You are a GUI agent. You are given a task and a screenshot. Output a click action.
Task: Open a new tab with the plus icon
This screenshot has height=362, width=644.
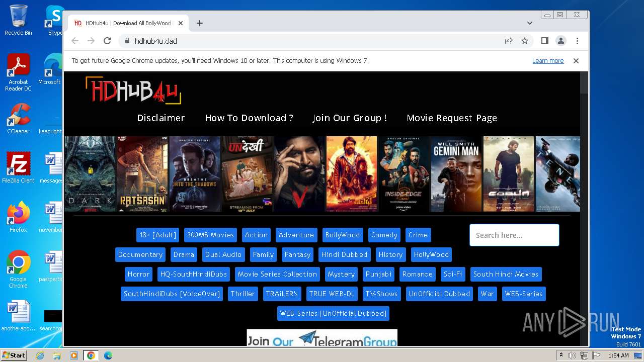pyautogui.click(x=200, y=23)
